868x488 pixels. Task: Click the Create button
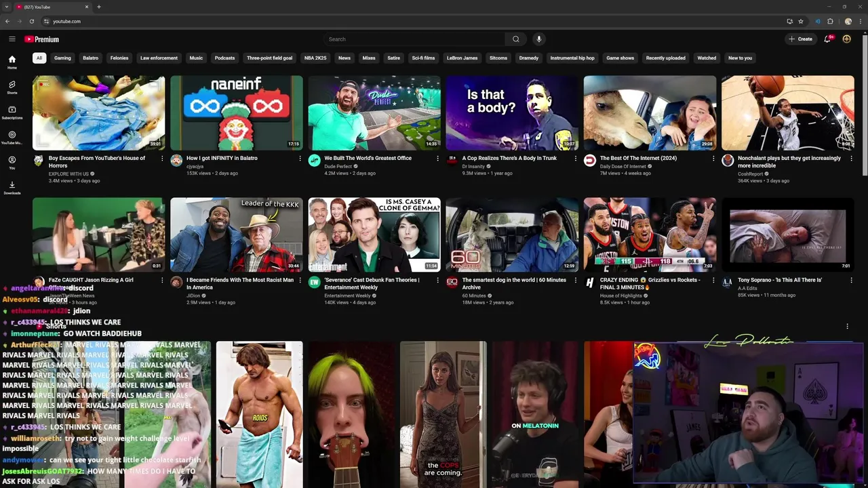(800, 39)
